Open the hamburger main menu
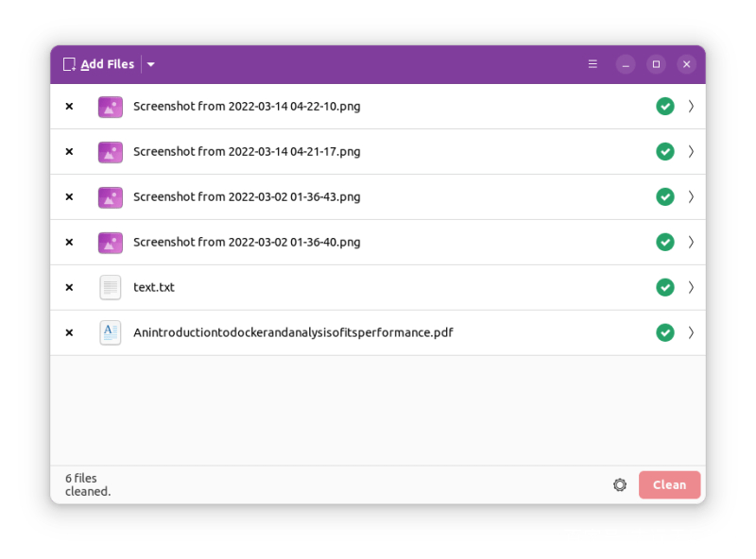The width and height of the screenshot is (756, 559). (x=593, y=64)
